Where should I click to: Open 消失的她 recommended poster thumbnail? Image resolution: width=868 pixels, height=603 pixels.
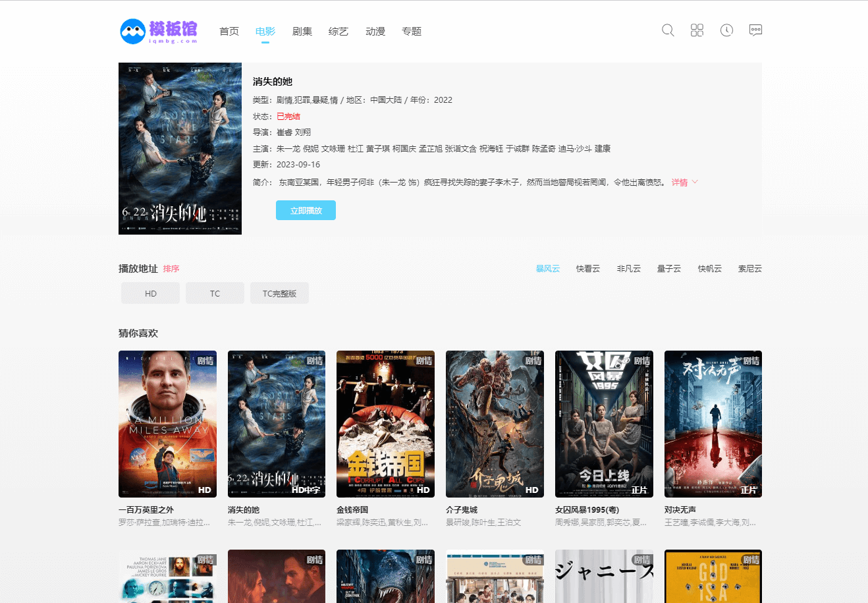[x=277, y=424]
